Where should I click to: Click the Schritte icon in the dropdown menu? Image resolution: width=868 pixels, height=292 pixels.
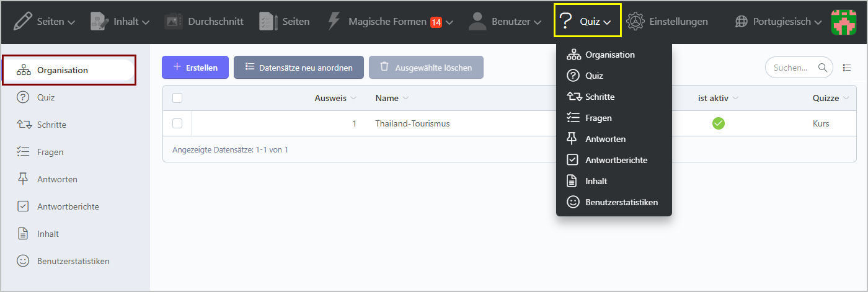pyautogui.click(x=573, y=97)
